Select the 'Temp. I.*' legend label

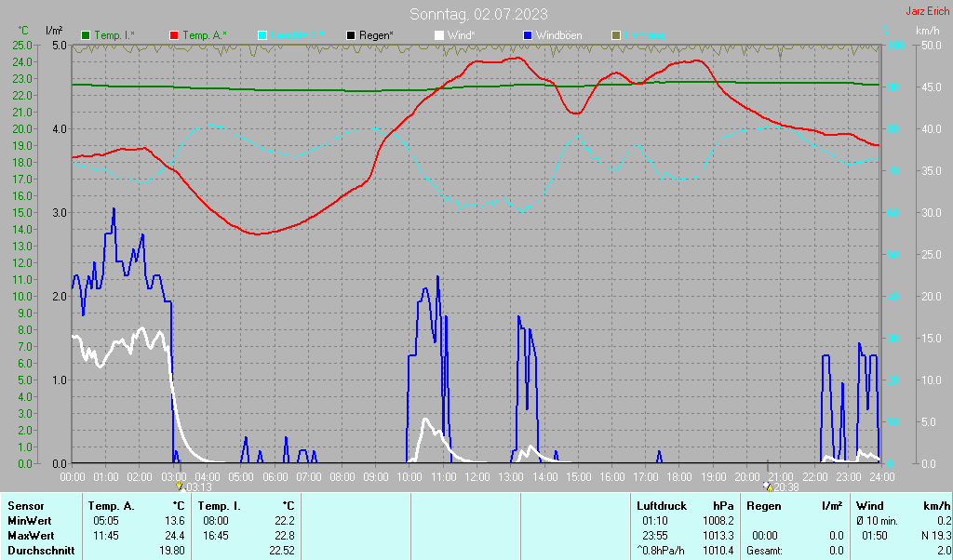tap(114, 35)
